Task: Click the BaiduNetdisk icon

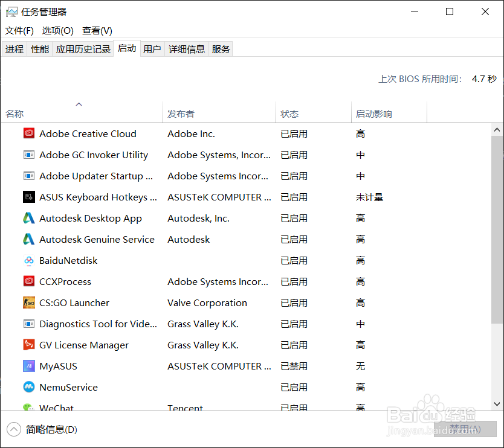Action: point(29,260)
